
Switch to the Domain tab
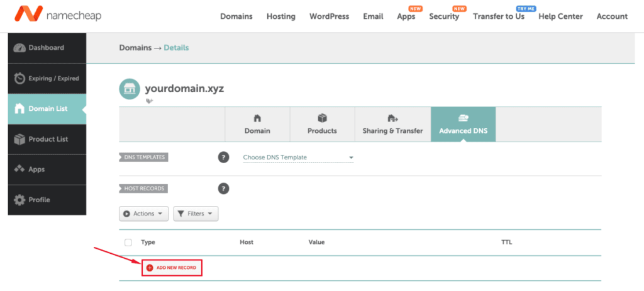(257, 124)
